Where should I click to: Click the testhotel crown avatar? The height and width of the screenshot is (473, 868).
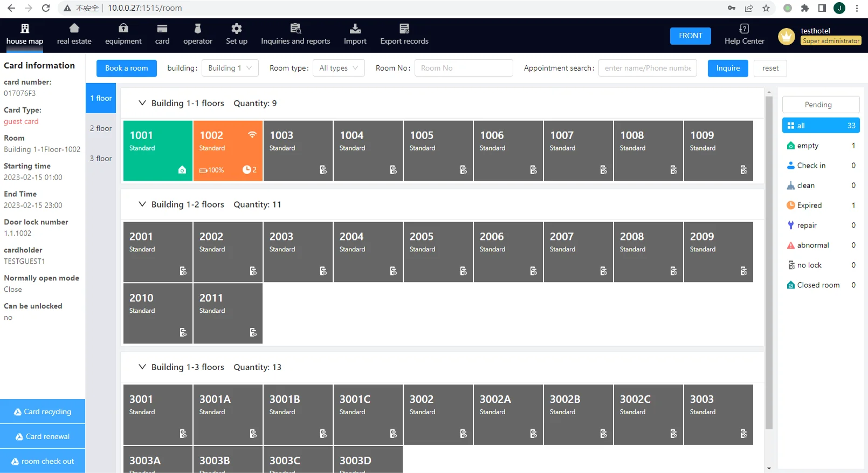787,36
